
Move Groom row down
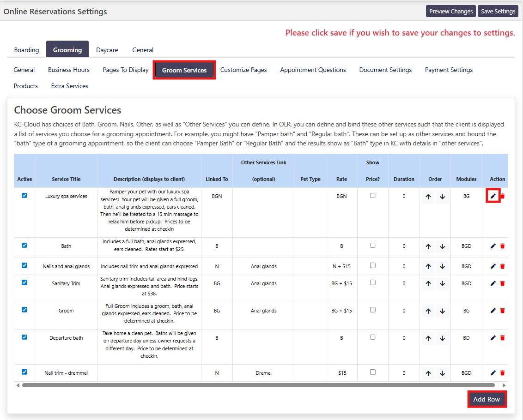pyautogui.click(x=442, y=311)
